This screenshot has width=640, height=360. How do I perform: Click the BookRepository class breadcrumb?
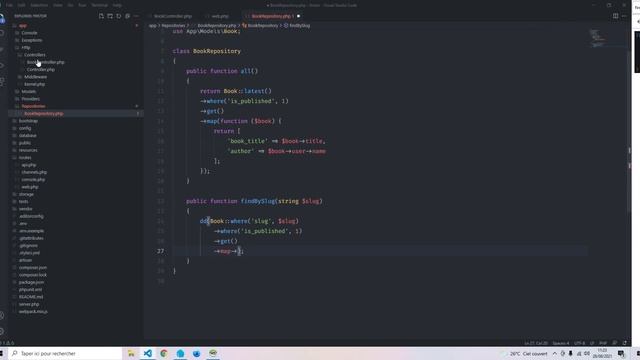tap(263, 26)
